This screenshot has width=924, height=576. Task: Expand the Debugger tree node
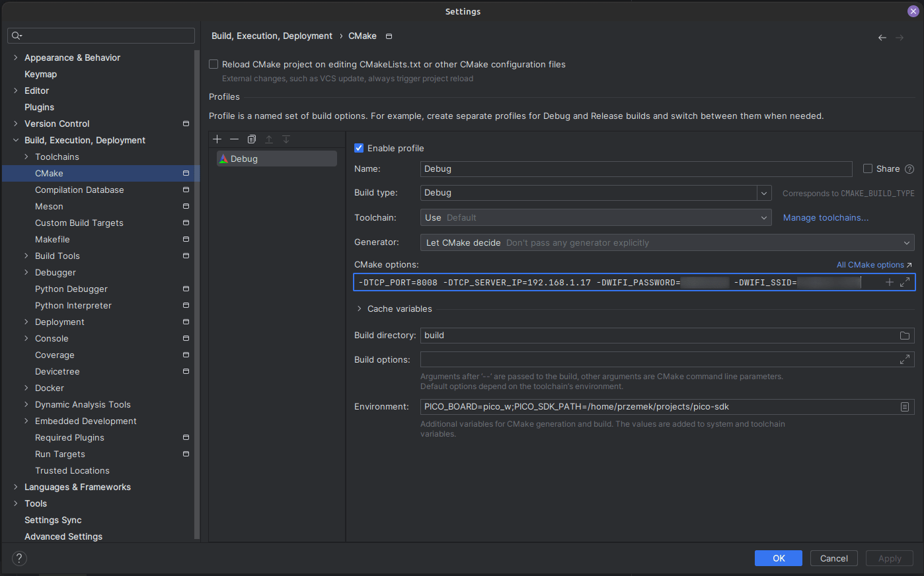pos(26,272)
